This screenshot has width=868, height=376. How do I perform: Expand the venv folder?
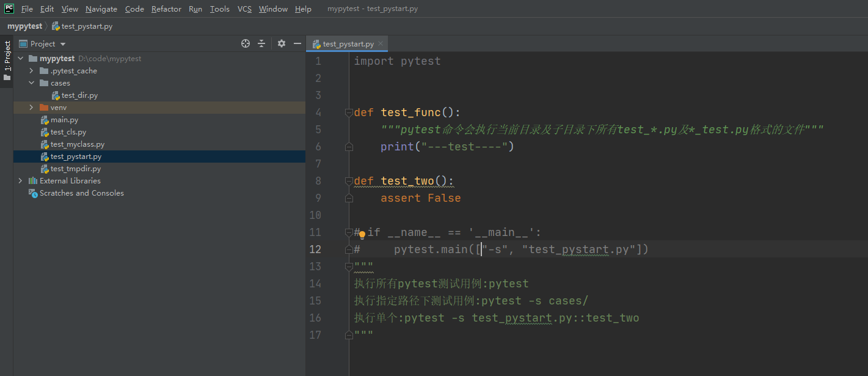click(31, 108)
